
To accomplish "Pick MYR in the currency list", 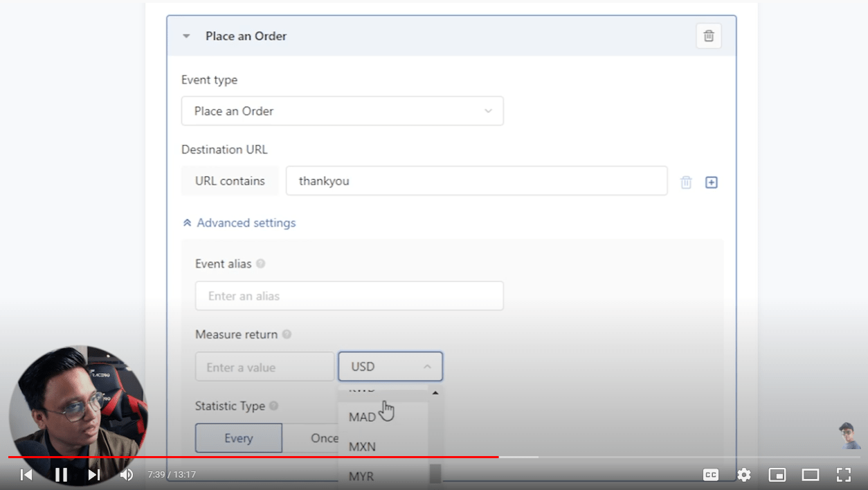I will [361, 476].
